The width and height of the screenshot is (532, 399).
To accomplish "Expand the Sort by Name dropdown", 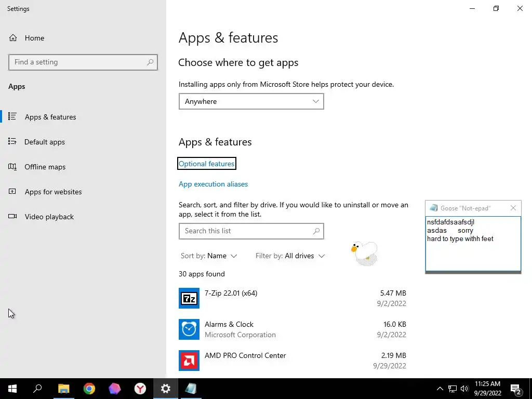I will click(x=209, y=256).
